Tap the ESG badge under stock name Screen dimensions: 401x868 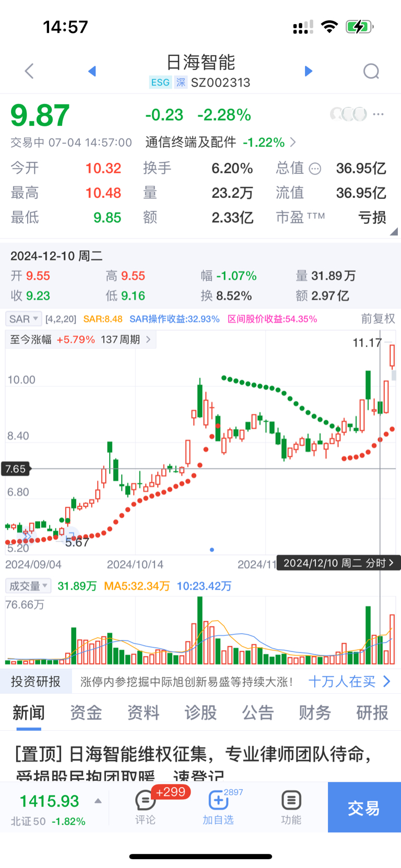[160, 82]
